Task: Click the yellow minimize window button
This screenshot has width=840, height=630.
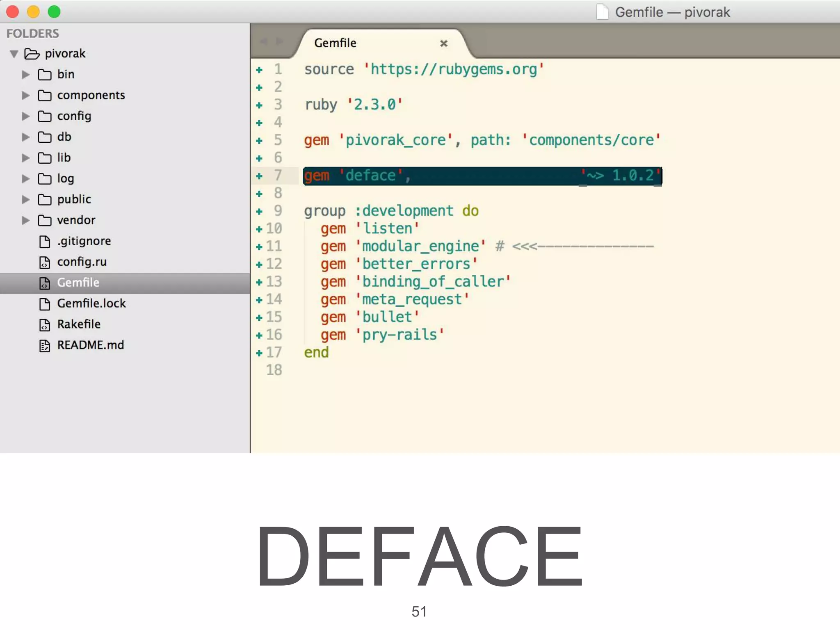Action: (x=33, y=12)
